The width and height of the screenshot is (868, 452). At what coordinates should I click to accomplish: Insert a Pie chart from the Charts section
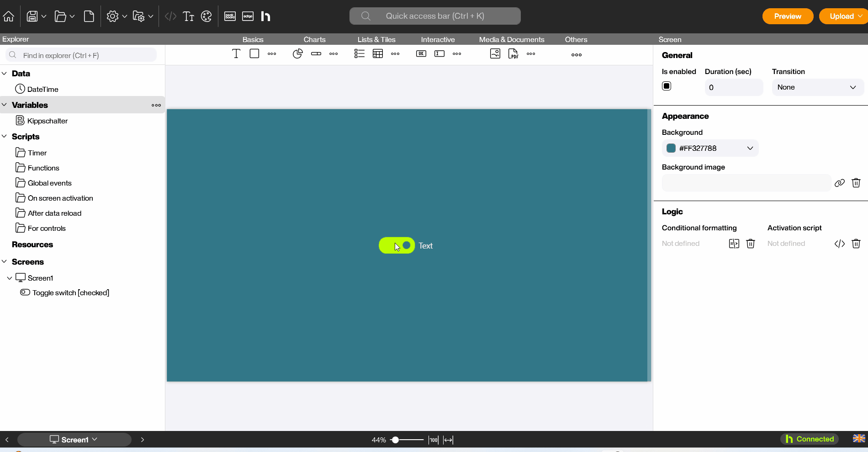(297, 53)
